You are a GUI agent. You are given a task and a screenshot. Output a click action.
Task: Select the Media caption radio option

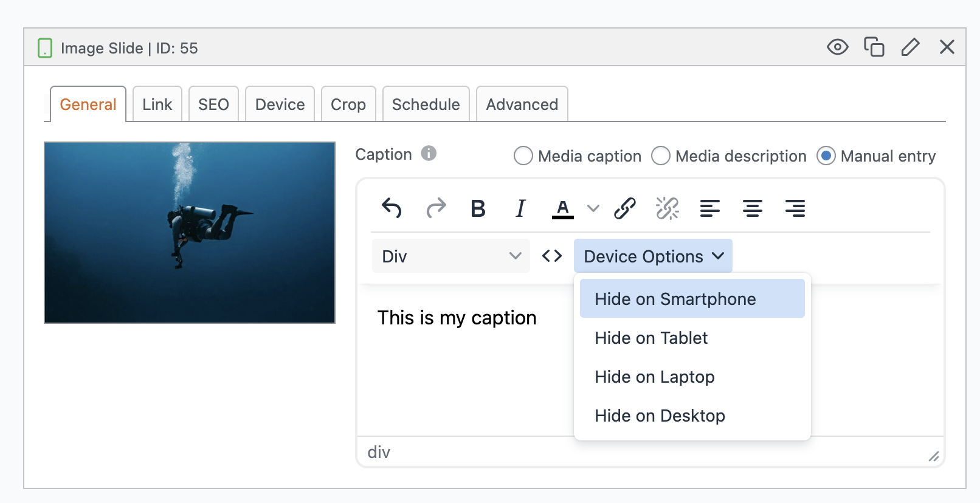523,156
